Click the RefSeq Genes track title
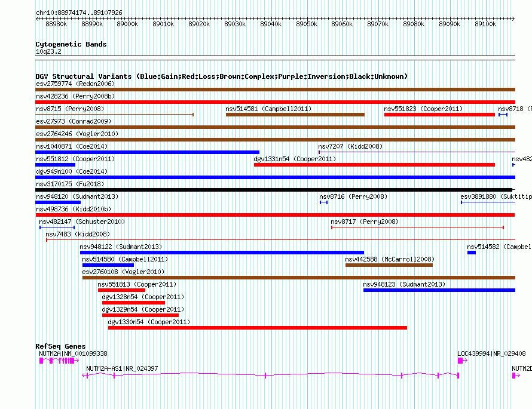Image resolution: width=532 pixels, height=409 pixels. 60,346
